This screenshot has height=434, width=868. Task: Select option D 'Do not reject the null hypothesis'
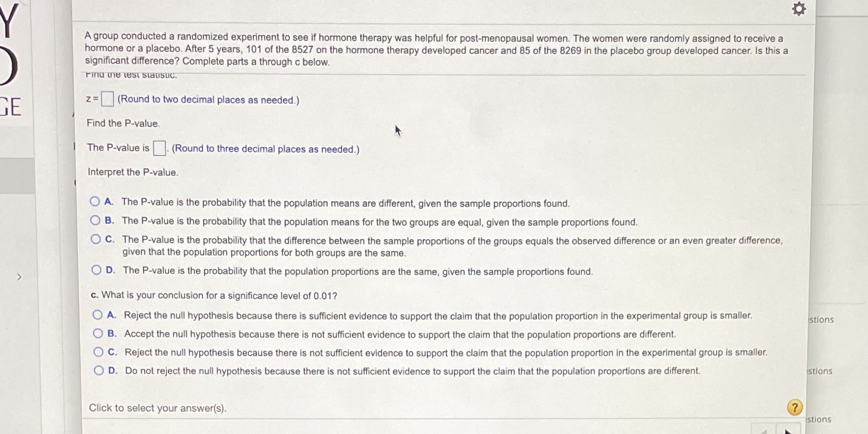point(99,369)
